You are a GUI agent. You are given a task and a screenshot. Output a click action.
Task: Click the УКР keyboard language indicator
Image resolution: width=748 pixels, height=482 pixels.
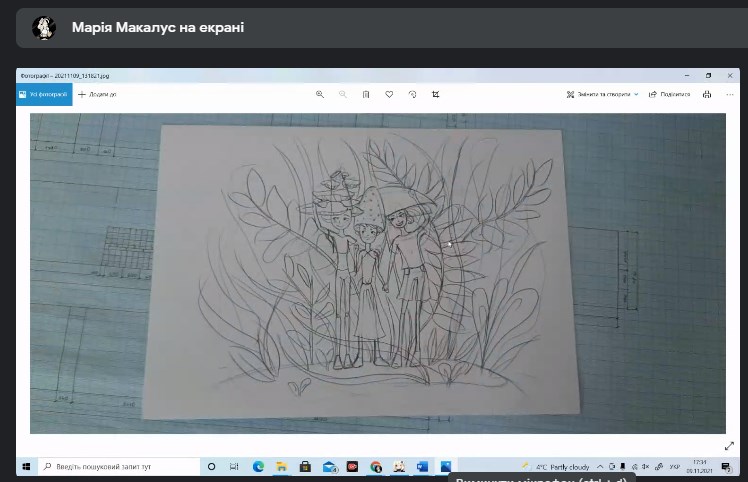(x=675, y=467)
